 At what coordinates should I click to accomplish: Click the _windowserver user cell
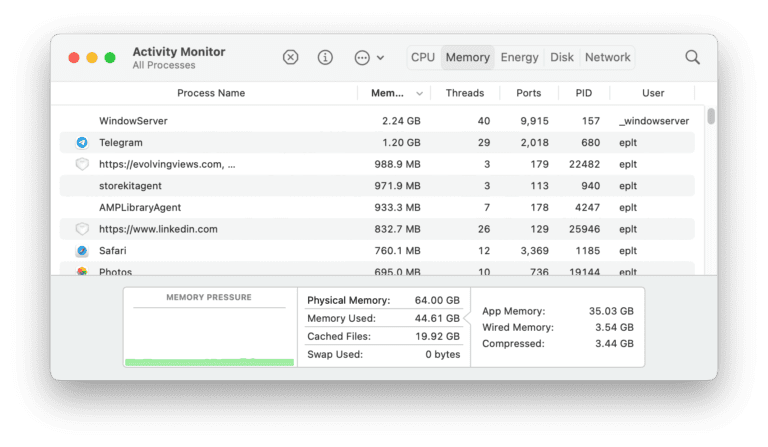(654, 121)
